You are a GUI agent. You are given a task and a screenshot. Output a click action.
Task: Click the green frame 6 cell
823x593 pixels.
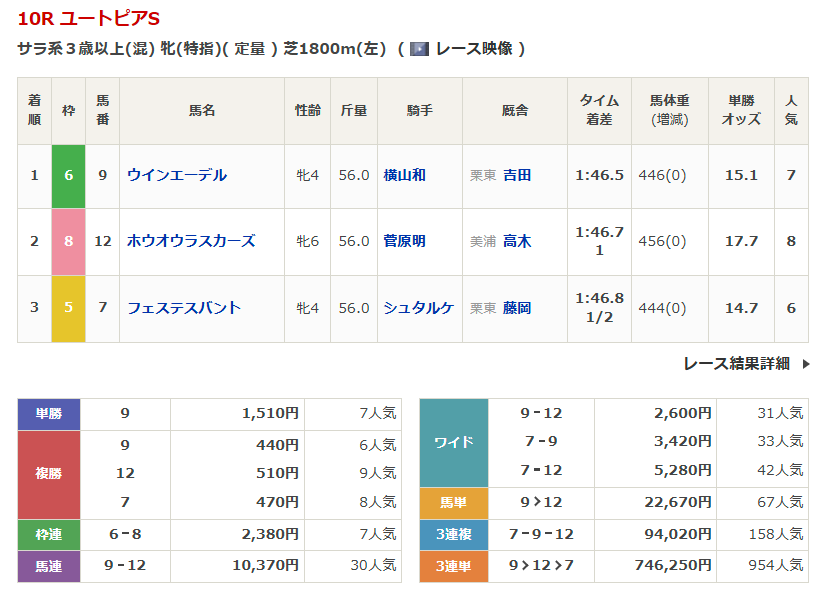69,175
